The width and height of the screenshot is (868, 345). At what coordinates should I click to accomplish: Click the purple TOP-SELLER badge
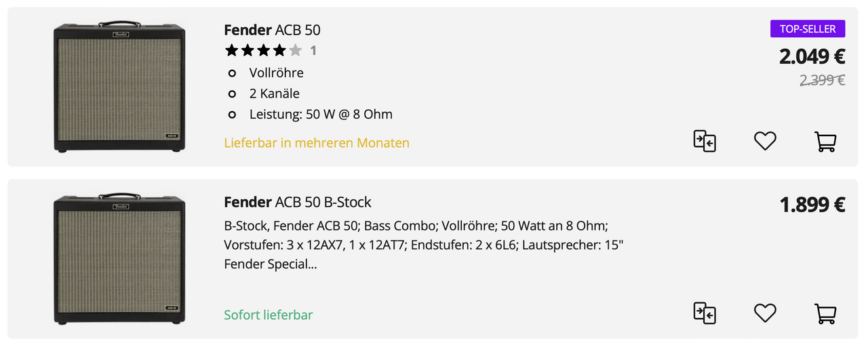pyautogui.click(x=807, y=28)
